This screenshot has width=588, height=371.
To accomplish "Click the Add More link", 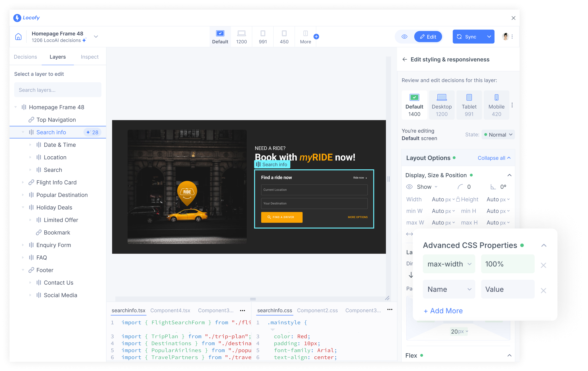I will click(x=443, y=311).
